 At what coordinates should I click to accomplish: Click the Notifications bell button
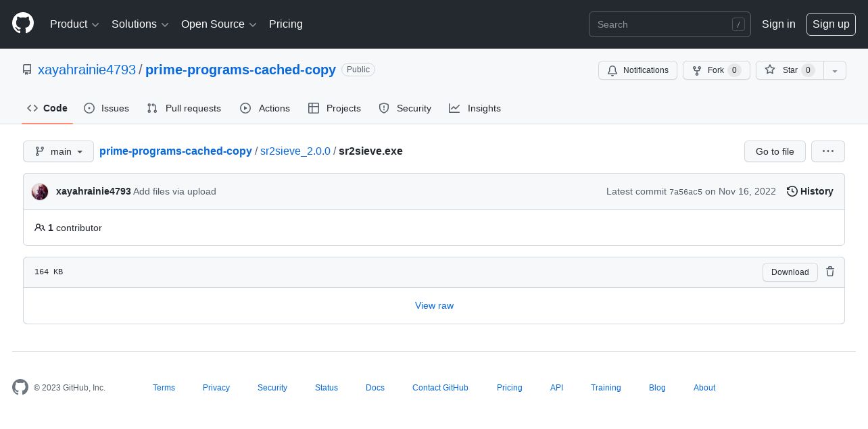pos(637,70)
